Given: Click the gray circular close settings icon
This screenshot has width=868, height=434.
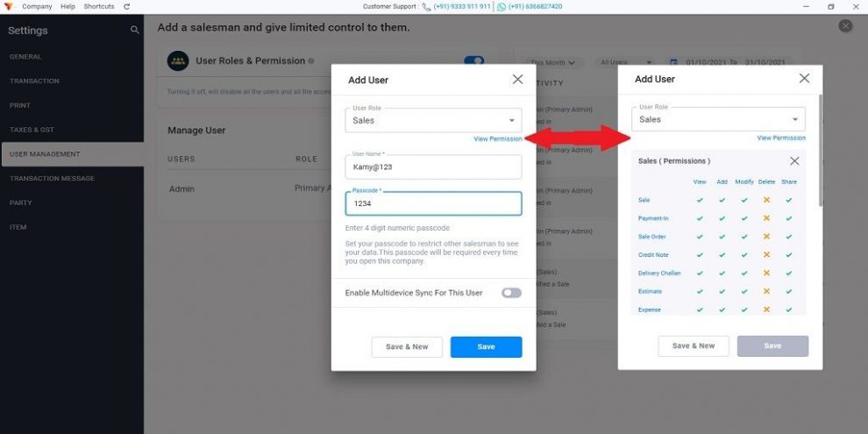Looking at the screenshot, I should (844, 25).
